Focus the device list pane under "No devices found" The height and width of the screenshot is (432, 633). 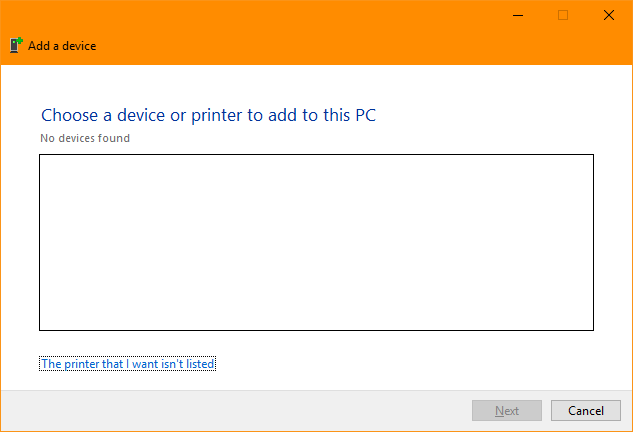pyautogui.click(x=316, y=242)
